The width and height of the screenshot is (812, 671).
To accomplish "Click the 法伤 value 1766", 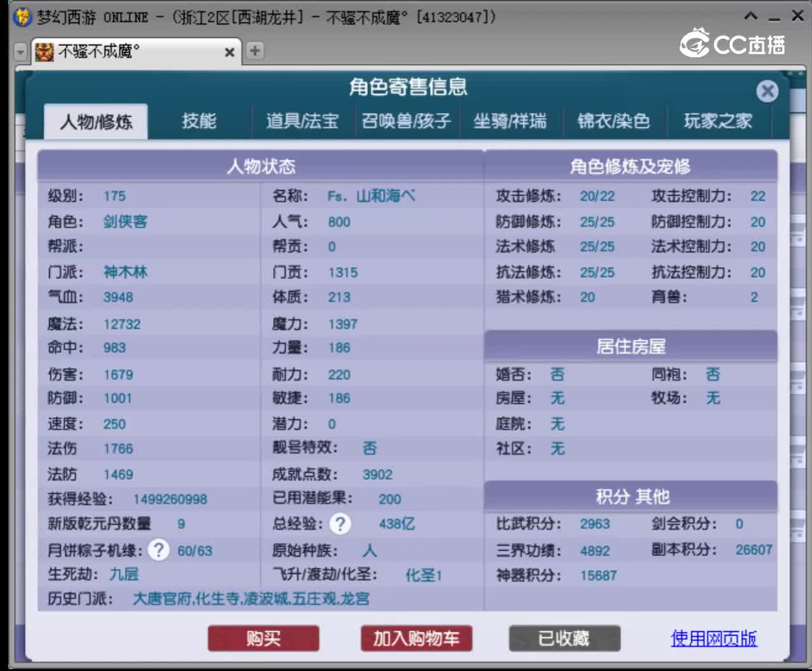I will pyautogui.click(x=118, y=448).
